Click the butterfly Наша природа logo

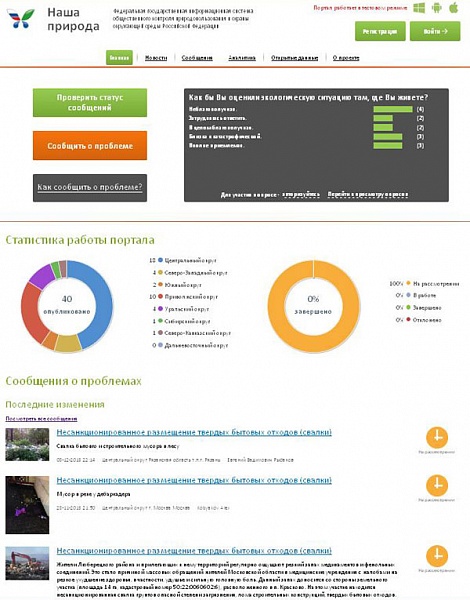(x=20, y=19)
